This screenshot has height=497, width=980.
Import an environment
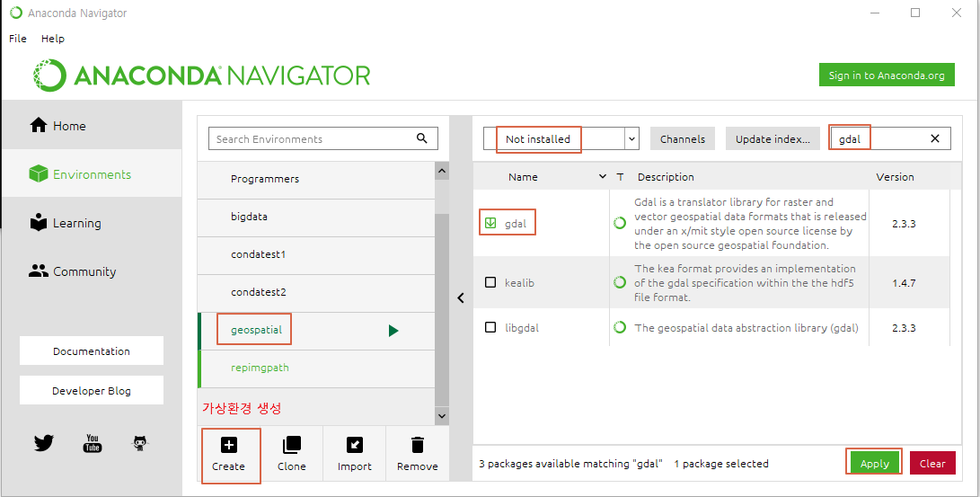pos(355,455)
